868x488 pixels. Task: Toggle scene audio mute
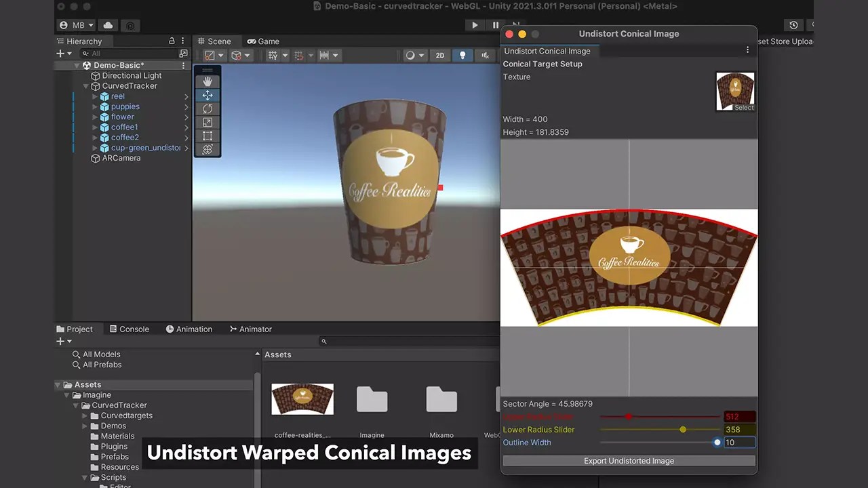tap(485, 56)
